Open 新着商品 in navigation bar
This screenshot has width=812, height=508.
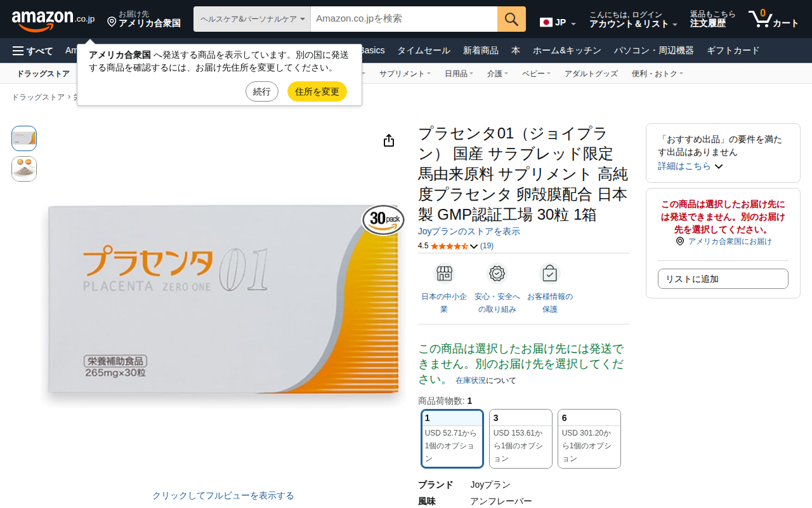[x=481, y=51]
